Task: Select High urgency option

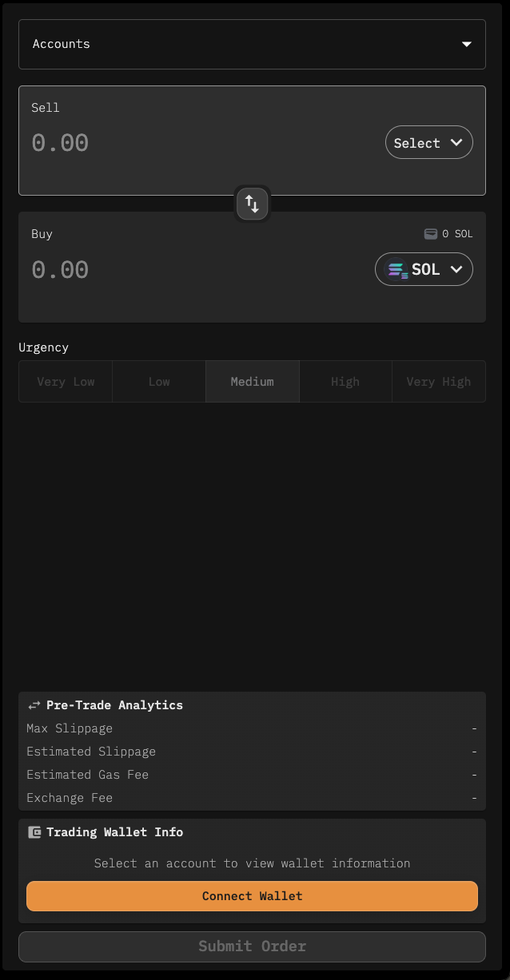Action: tap(345, 382)
